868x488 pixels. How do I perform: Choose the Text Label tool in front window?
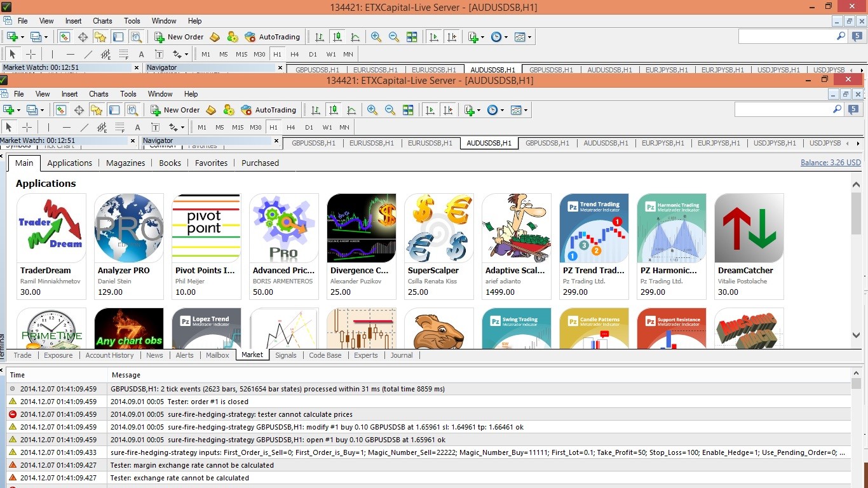click(x=155, y=127)
